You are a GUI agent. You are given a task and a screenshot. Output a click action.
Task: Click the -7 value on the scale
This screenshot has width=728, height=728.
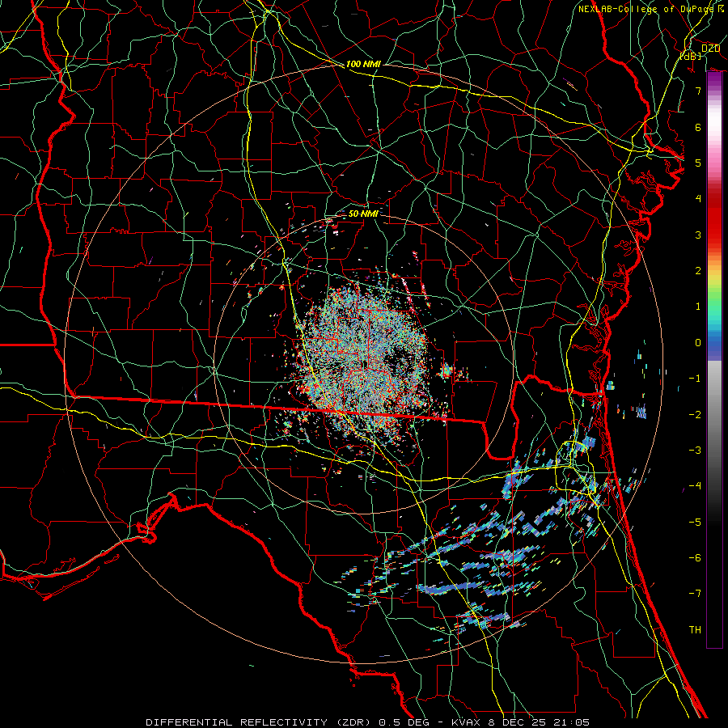[695, 594]
